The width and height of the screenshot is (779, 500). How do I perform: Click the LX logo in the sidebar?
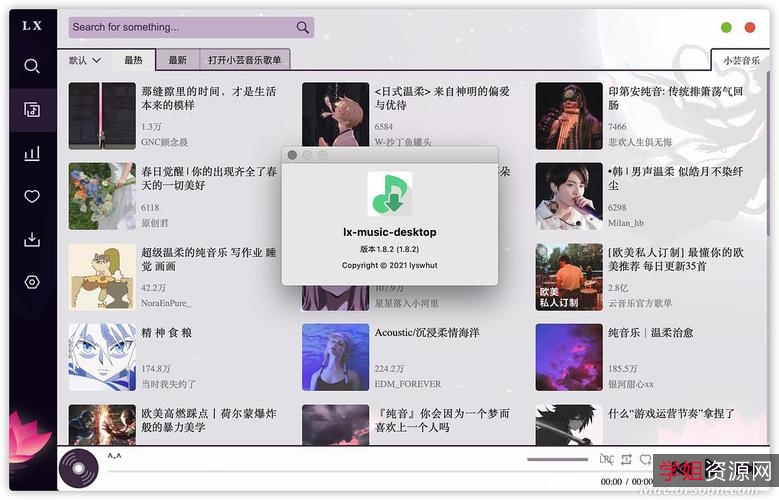coord(32,25)
